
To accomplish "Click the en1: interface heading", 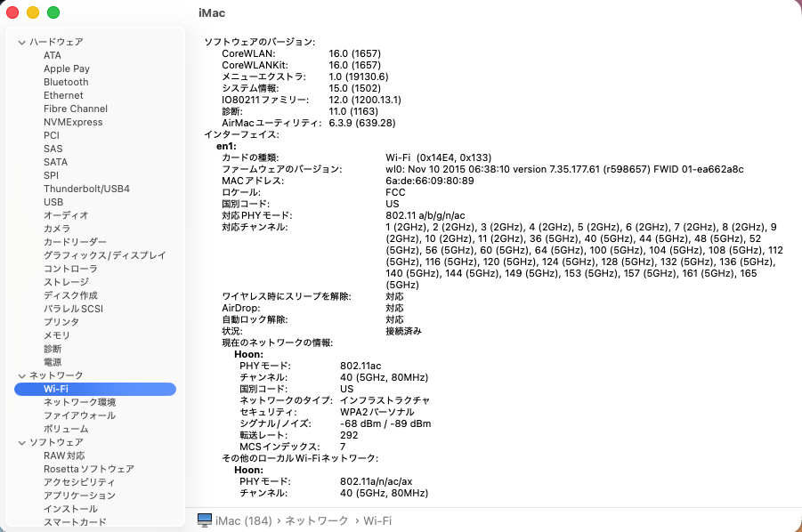I will [x=226, y=146].
